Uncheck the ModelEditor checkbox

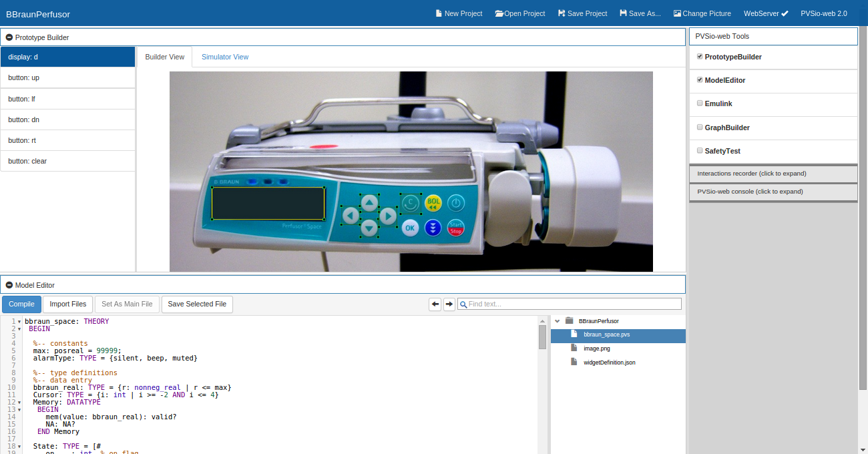pos(700,80)
